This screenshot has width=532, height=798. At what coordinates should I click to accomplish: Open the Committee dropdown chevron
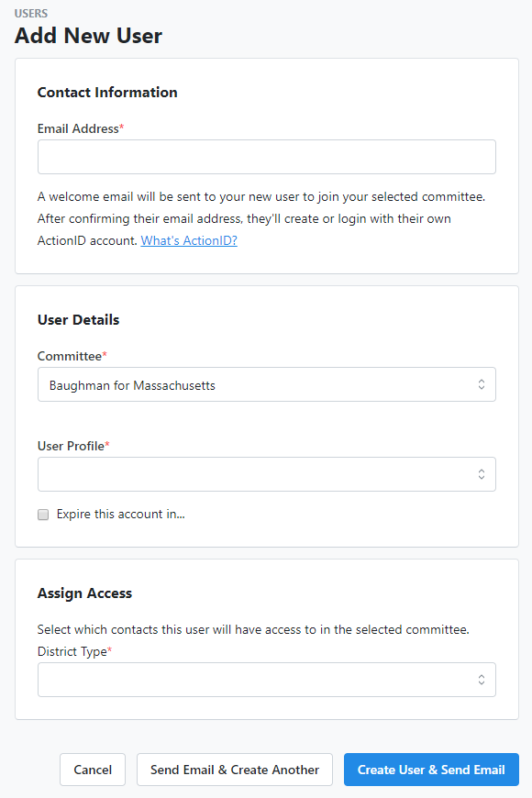481,384
